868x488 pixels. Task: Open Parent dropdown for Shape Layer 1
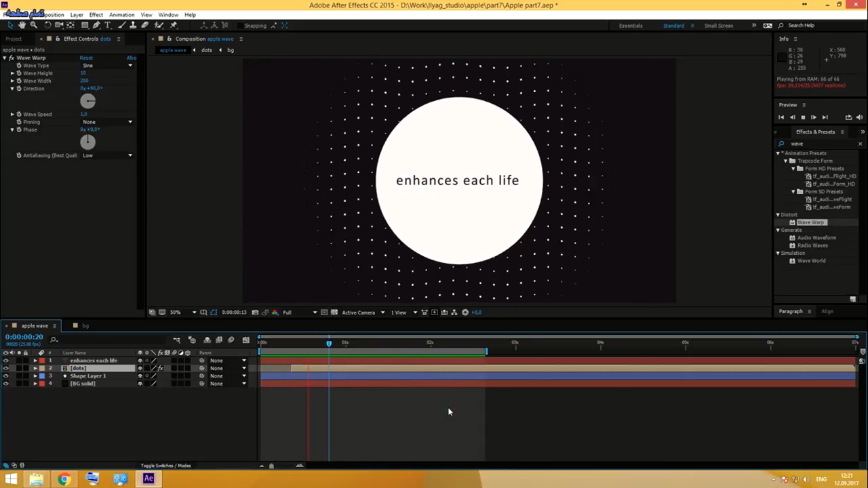pos(228,375)
